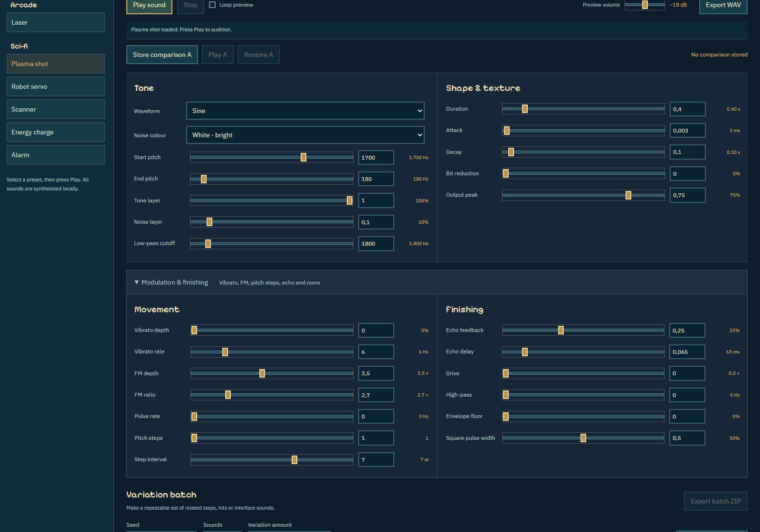Click the Square pulse width slider handle

(583, 438)
